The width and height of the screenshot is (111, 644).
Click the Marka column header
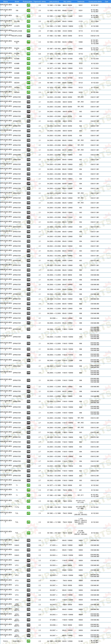pos(6,2)
